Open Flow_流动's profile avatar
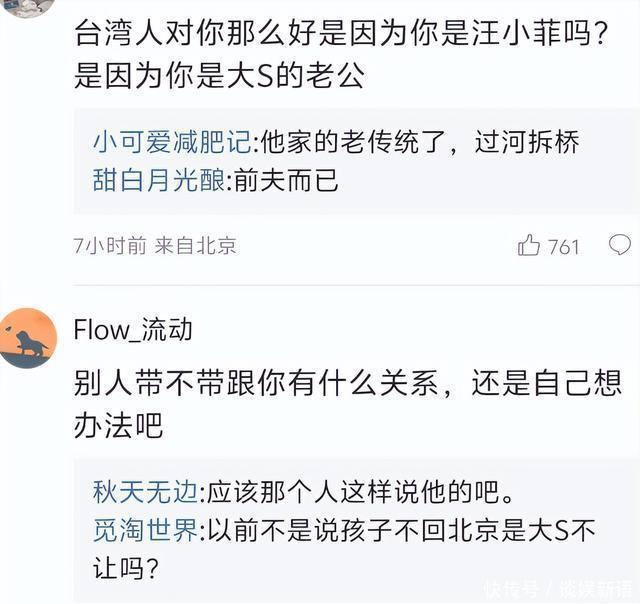The image size is (640, 604). pos(28,338)
